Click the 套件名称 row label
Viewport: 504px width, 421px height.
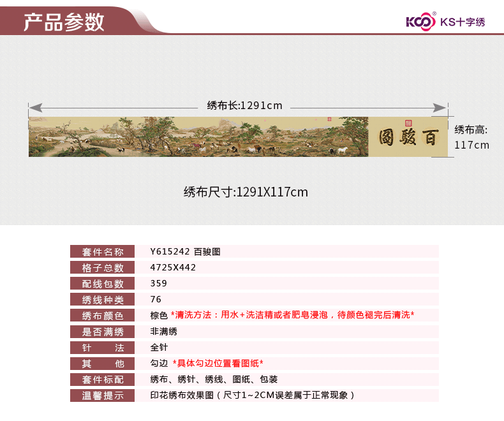103,251
